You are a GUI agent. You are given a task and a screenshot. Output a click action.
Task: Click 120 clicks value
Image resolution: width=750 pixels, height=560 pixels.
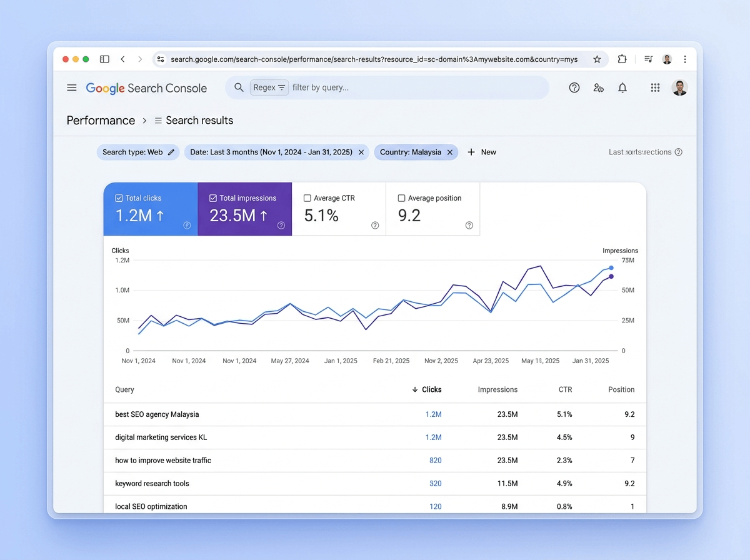(x=436, y=507)
